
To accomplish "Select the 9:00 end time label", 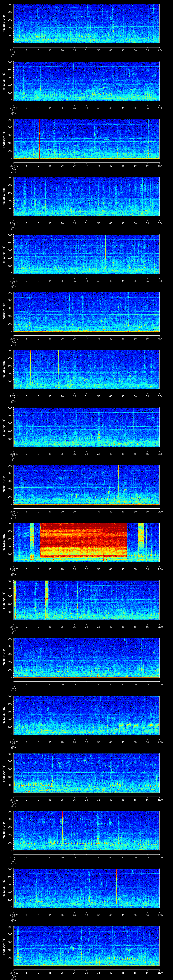I will coord(160,454).
